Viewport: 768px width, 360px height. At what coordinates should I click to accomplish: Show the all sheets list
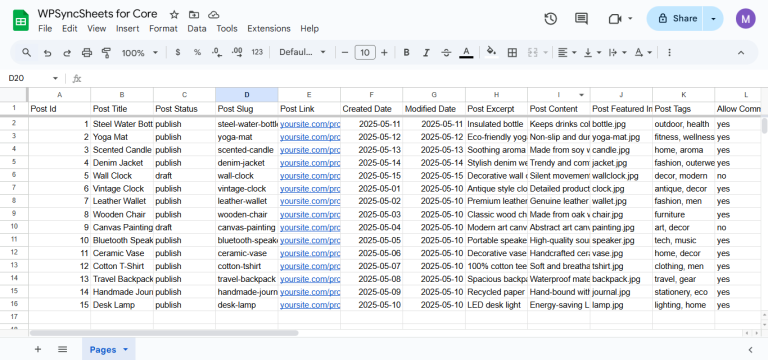click(x=62, y=349)
